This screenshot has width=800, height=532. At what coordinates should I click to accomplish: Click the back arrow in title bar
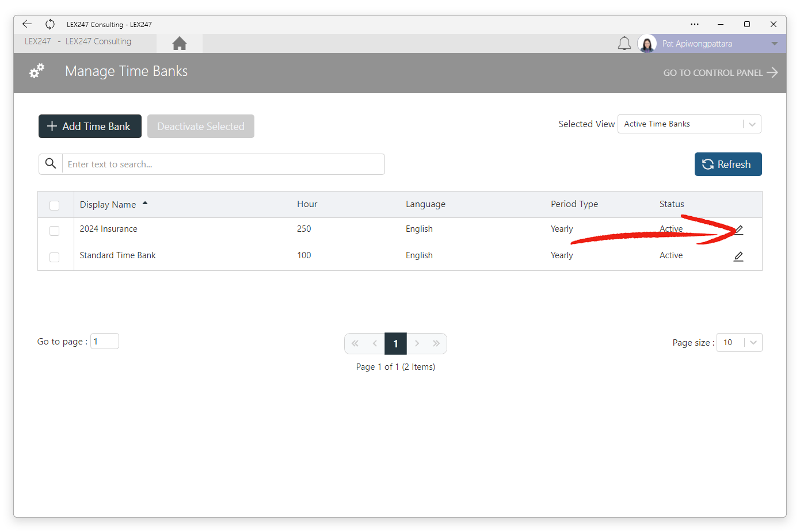pyautogui.click(x=27, y=24)
